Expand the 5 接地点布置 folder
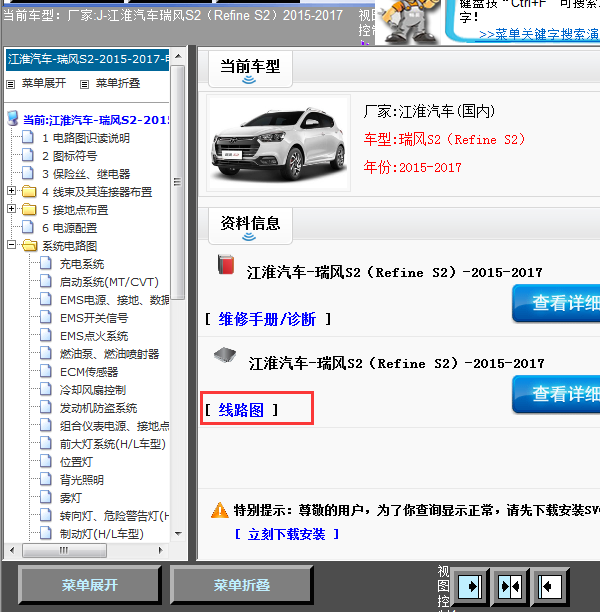The width and height of the screenshot is (600, 612). point(11,209)
